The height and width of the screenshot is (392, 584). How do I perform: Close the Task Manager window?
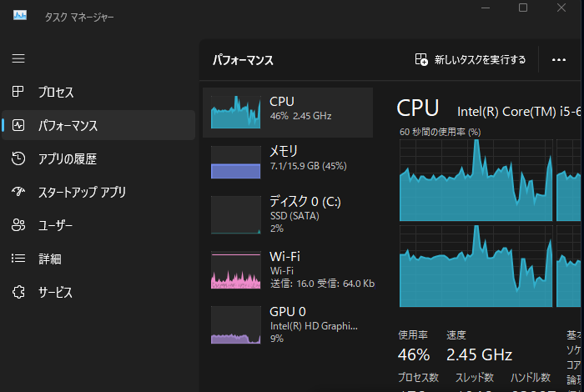tap(561, 8)
